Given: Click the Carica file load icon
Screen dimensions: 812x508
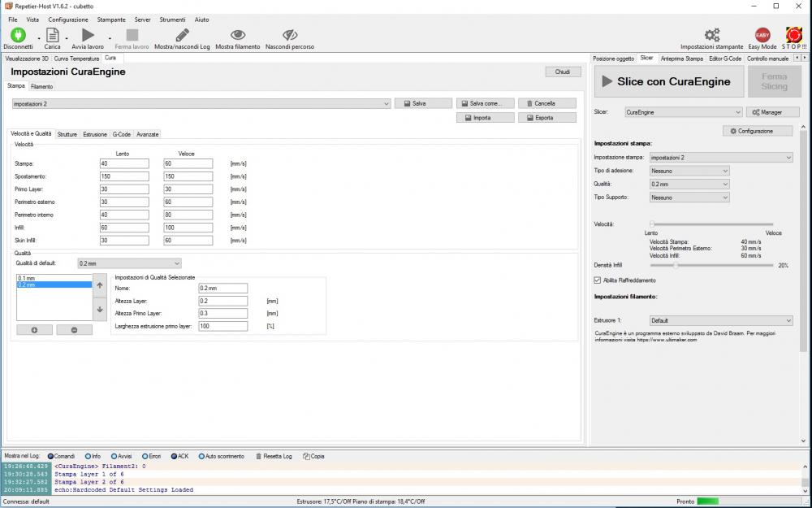Looking at the screenshot, I should [x=52, y=35].
